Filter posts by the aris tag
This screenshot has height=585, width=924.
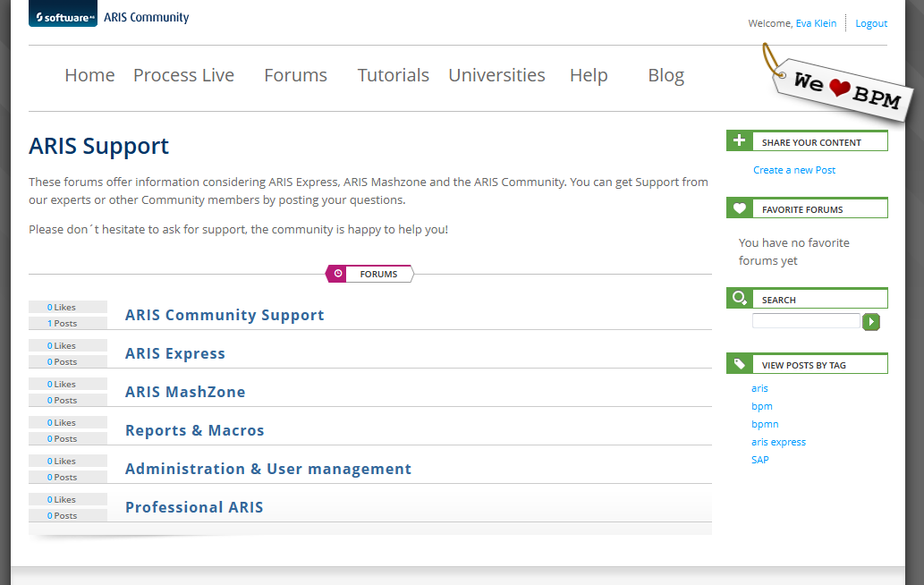tap(759, 388)
